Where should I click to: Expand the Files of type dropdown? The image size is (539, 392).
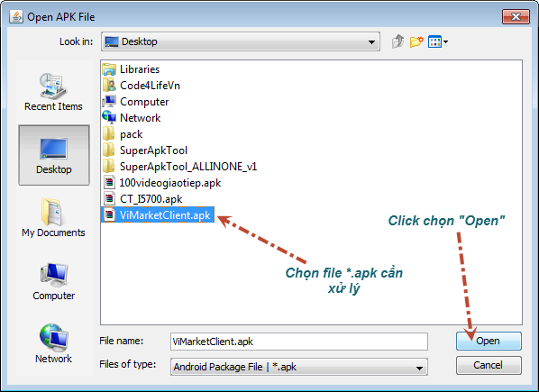(x=299, y=367)
